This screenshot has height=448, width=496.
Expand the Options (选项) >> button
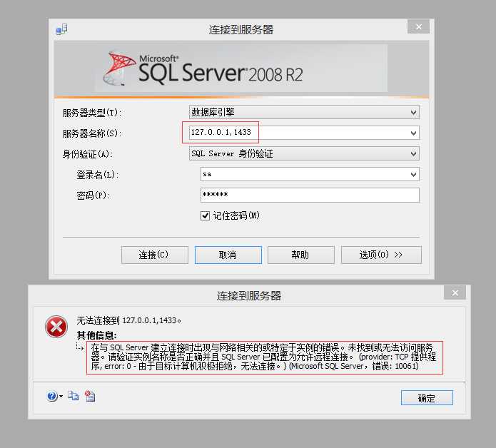point(381,255)
